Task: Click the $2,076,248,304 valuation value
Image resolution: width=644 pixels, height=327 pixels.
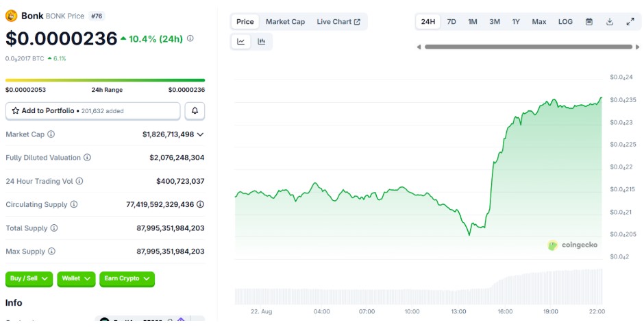Action: pos(177,158)
